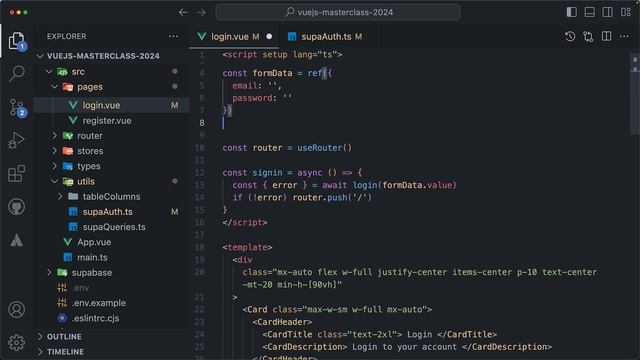Click the Open Changes compare icon
This screenshot has width=640, height=360.
[x=588, y=36]
